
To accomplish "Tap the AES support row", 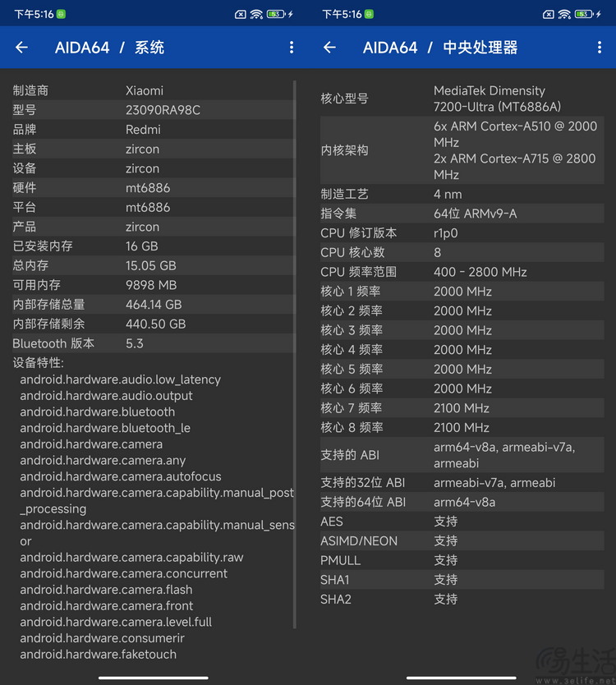I will pyautogui.click(x=462, y=522).
